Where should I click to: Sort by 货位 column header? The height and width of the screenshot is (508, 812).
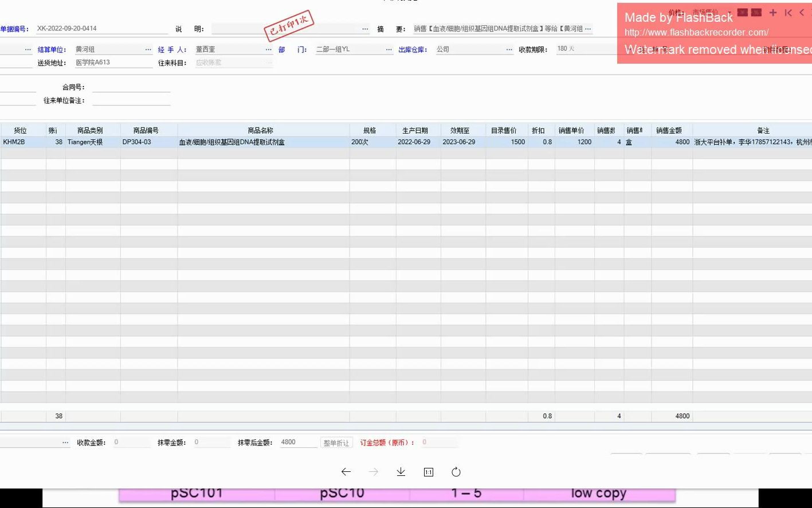[x=23, y=131]
